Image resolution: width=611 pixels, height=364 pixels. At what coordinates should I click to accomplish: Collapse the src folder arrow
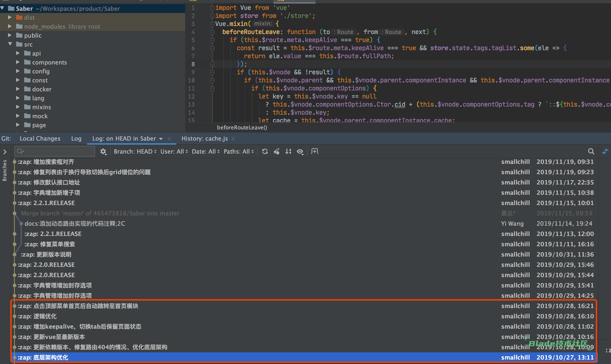point(10,44)
